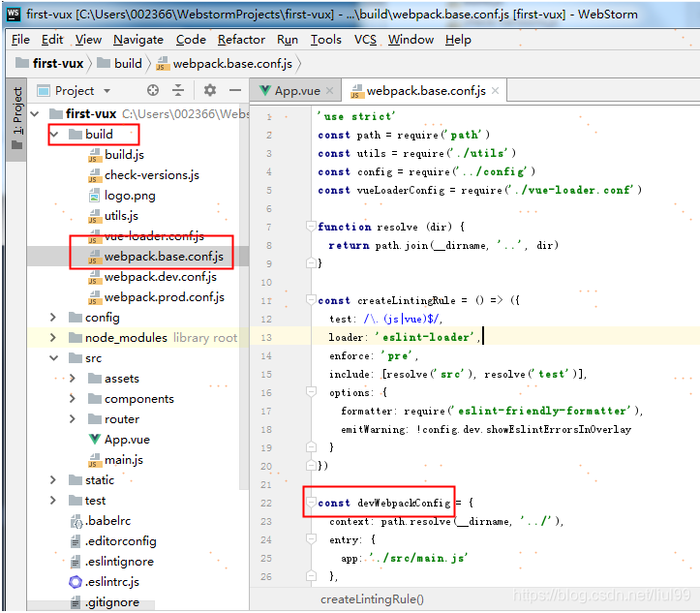The image size is (700, 613).
Task: Close the App.vue tab
Action: 329,91
